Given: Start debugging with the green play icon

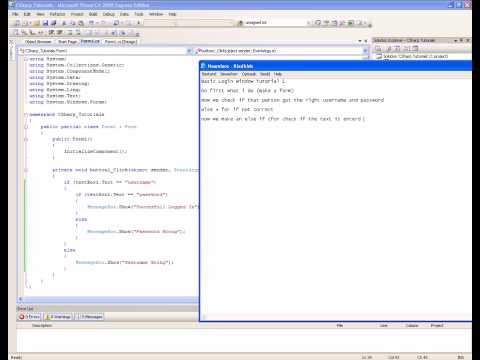Looking at the screenshot, I should (138, 23).
